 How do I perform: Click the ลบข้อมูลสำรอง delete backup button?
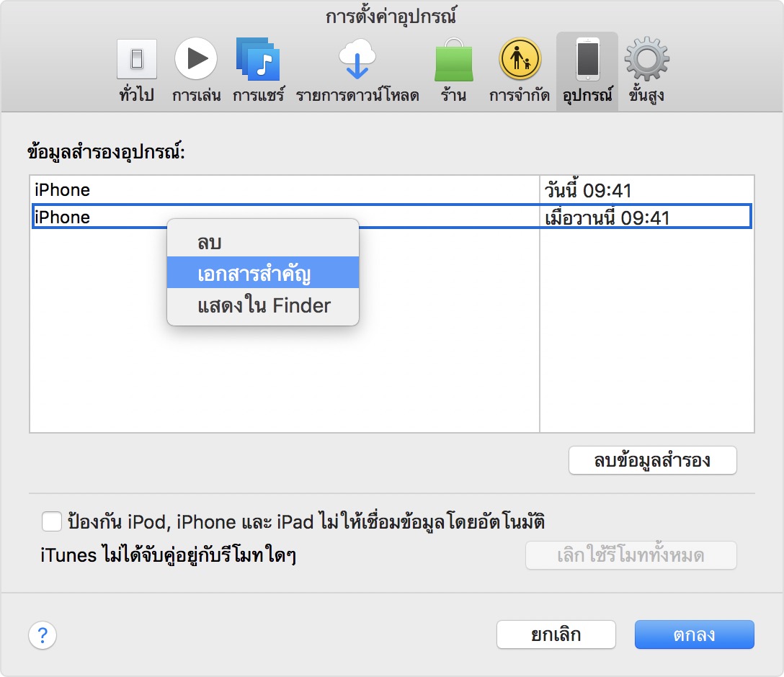pyautogui.click(x=651, y=460)
